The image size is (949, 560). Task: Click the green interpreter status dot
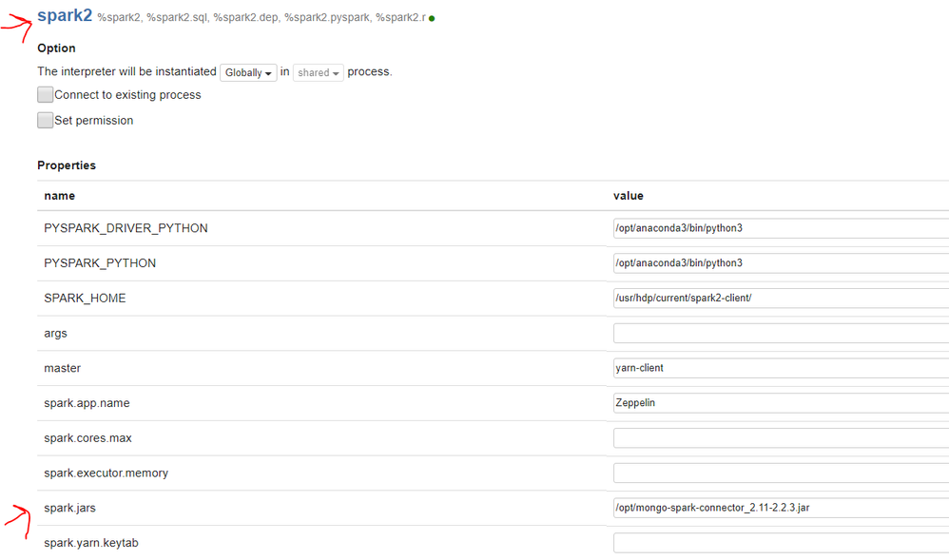pyautogui.click(x=432, y=18)
